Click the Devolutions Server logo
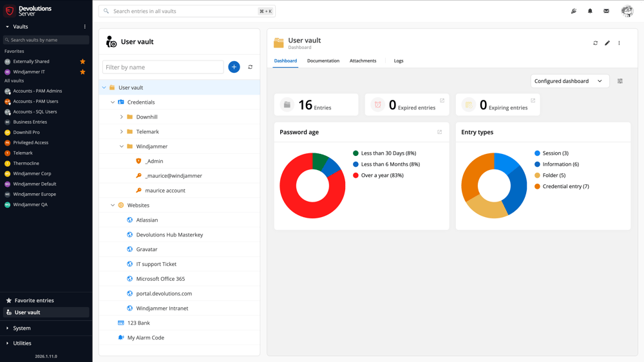The height and width of the screenshot is (362, 644). [x=28, y=11]
